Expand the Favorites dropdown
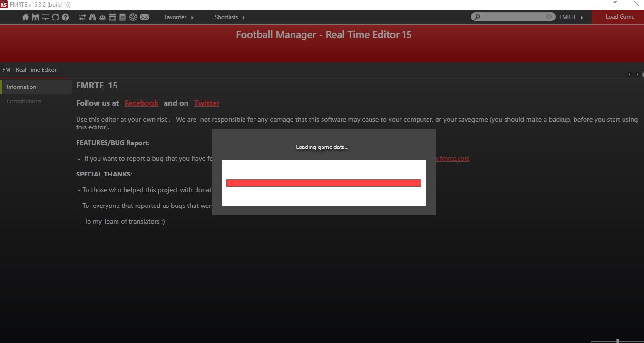The height and width of the screenshot is (343, 644). coord(179,17)
